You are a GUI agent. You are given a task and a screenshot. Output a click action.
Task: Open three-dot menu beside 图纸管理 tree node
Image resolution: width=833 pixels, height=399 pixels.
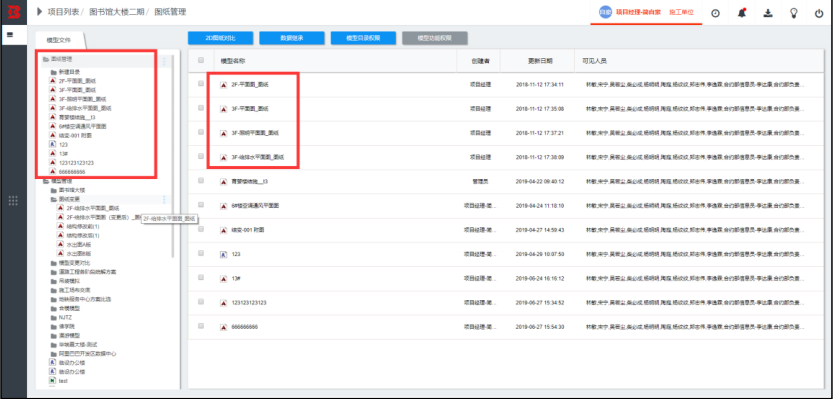pyautogui.click(x=164, y=61)
